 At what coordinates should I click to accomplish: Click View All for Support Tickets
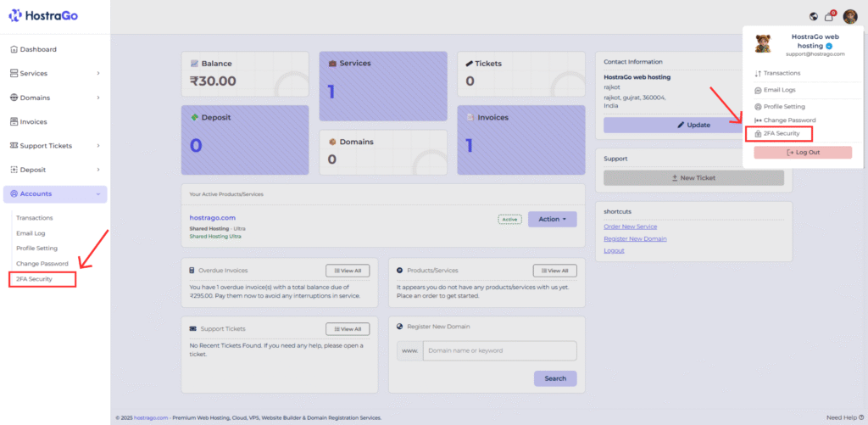348,329
